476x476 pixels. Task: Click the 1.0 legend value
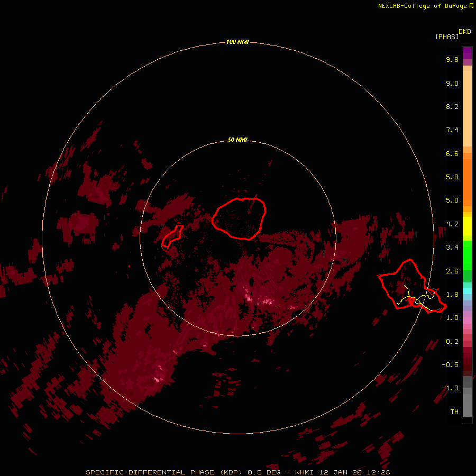pos(452,318)
